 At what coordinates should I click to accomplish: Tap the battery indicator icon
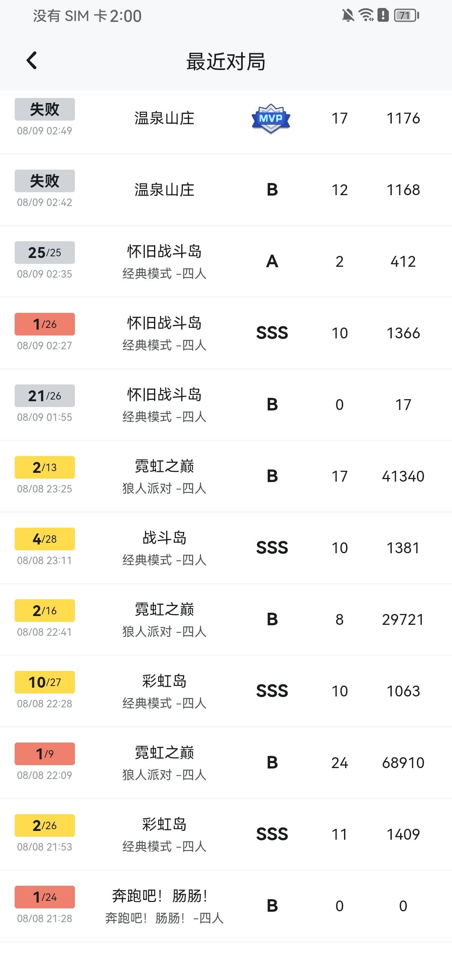pyautogui.click(x=406, y=15)
